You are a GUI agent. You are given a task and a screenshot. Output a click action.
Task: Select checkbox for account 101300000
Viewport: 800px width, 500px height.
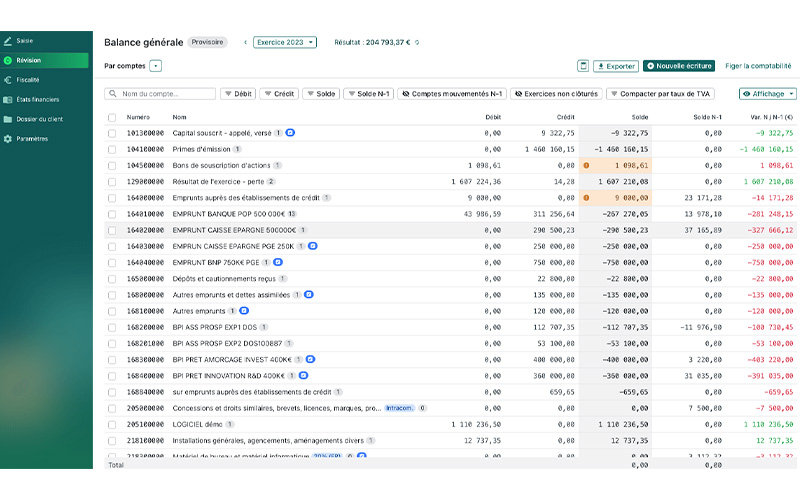pyautogui.click(x=112, y=133)
